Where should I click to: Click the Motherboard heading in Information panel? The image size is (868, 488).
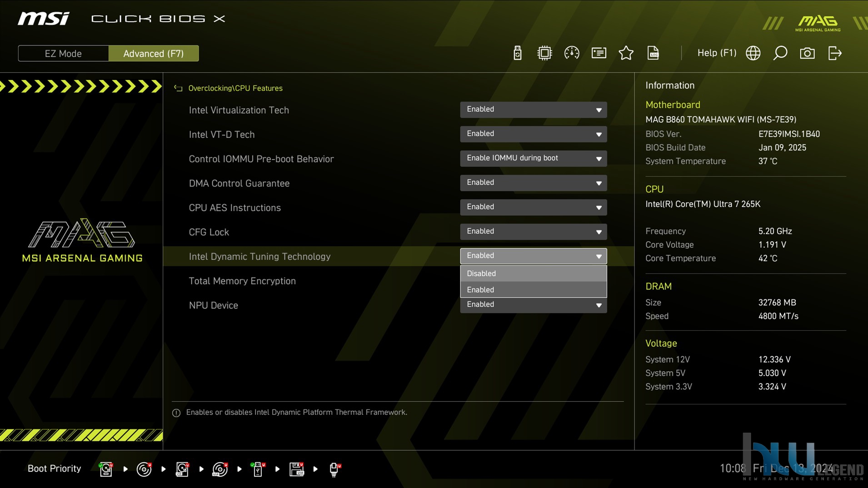click(x=673, y=105)
